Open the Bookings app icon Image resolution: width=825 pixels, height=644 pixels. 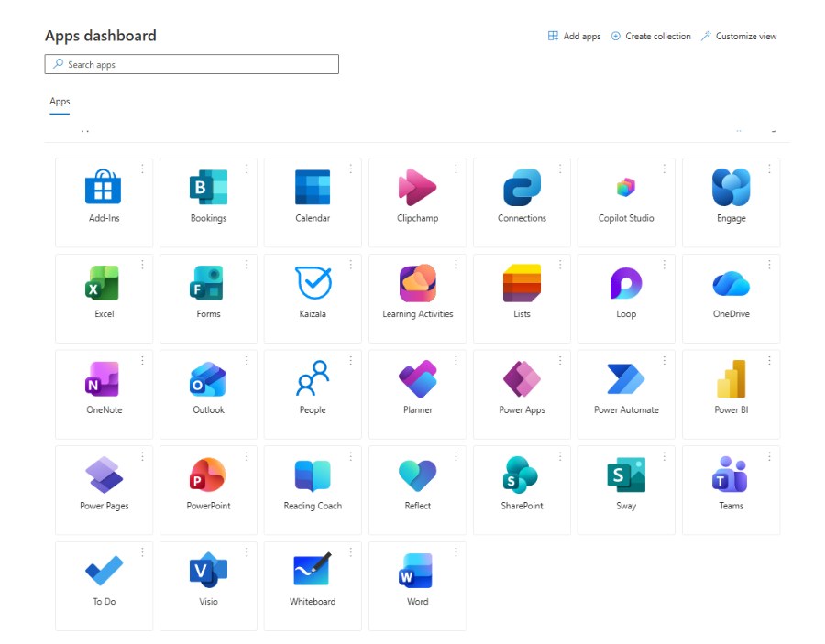point(208,187)
